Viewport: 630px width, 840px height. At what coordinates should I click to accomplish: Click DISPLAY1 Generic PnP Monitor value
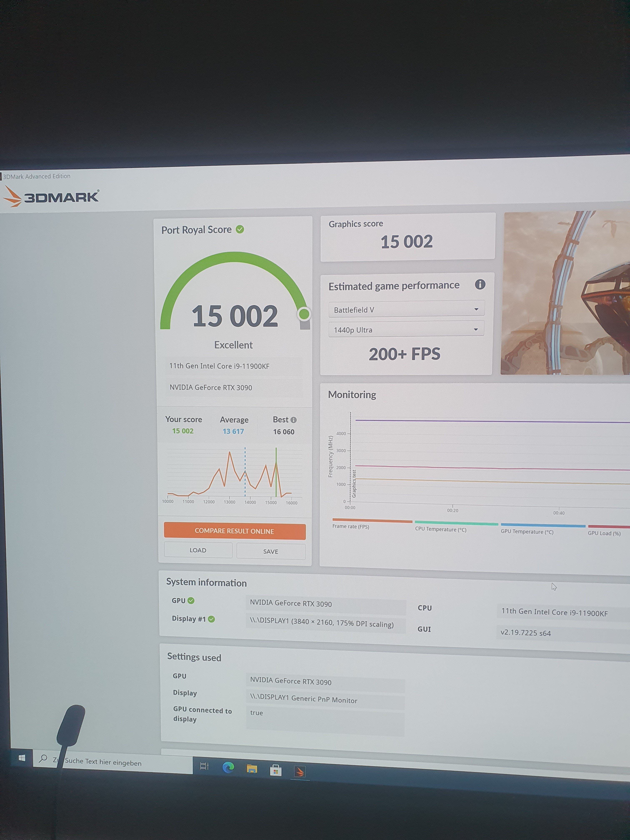coord(325,699)
